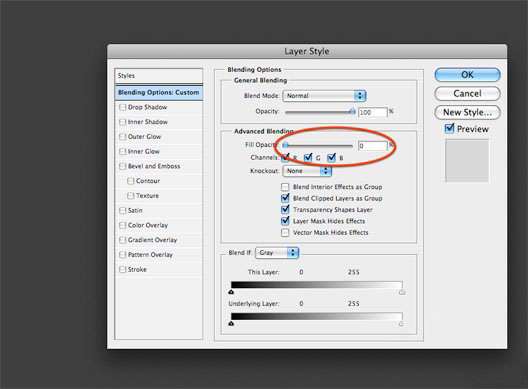Screen dimensions: 528x389
Task: Click the Opacity percentage input field
Action: coord(373,112)
